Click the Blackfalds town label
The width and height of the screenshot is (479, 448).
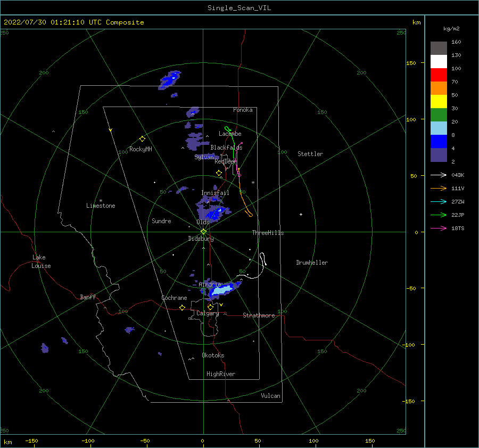tap(226, 148)
